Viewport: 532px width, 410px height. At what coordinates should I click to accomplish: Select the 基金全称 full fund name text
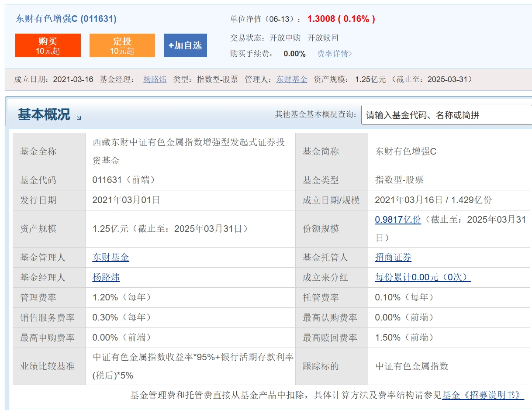[189, 152]
